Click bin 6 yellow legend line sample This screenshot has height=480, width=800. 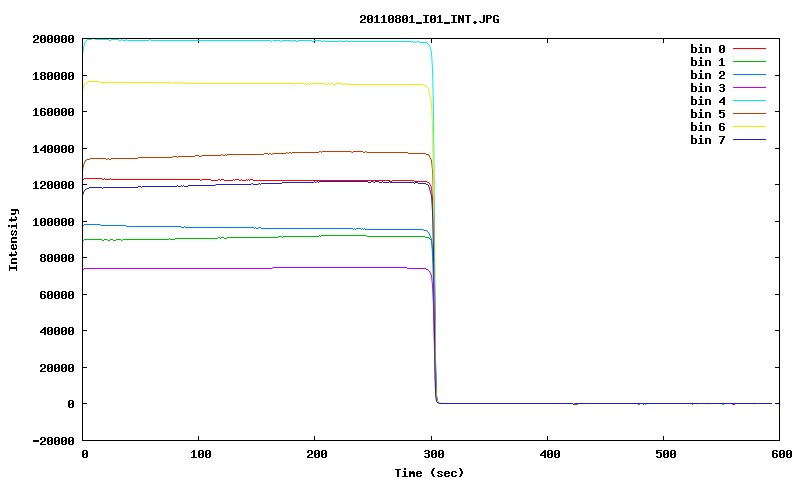pos(749,127)
